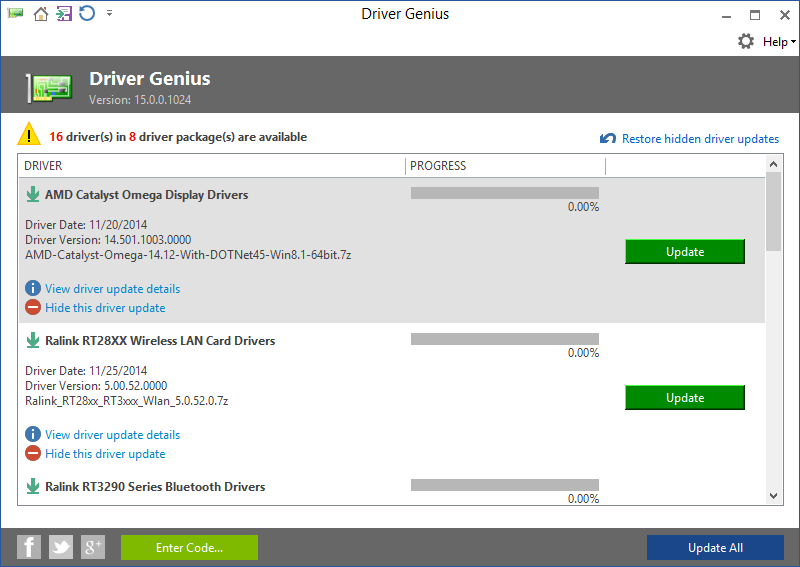Update the Ralink RT28XX wireless driver
800x567 pixels.
point(685,398)
